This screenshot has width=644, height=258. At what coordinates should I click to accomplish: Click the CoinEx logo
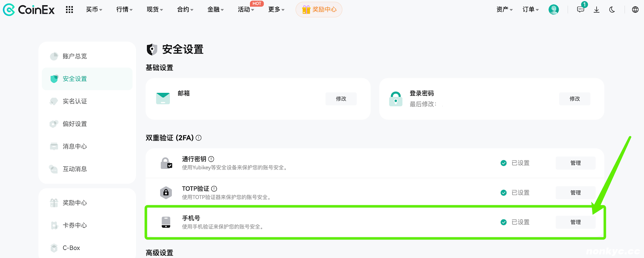(29, 10)
